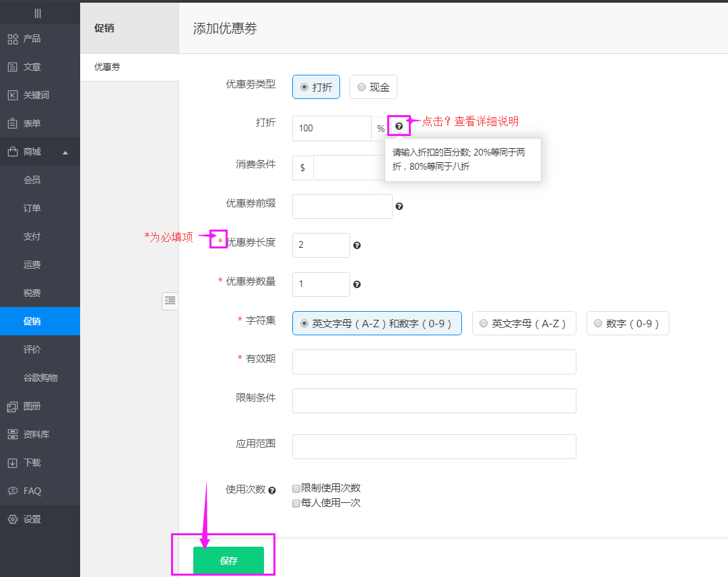Check 每人使用一次 option
728x577 pixels.
(x=295, y=502)
